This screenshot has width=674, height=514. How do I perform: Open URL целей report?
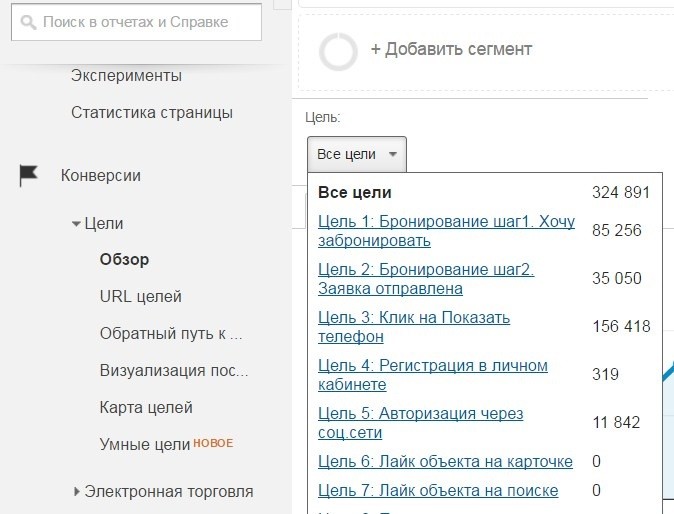[x=141, y=297]
